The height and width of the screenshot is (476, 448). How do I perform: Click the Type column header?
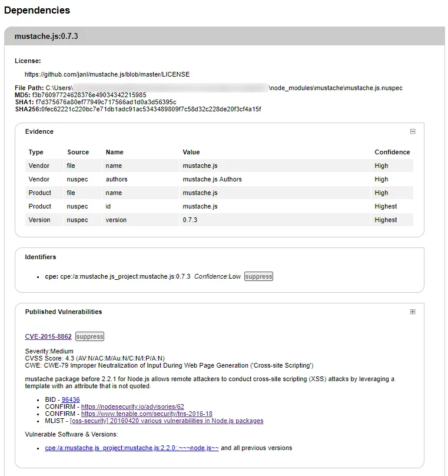pos(36,152)
